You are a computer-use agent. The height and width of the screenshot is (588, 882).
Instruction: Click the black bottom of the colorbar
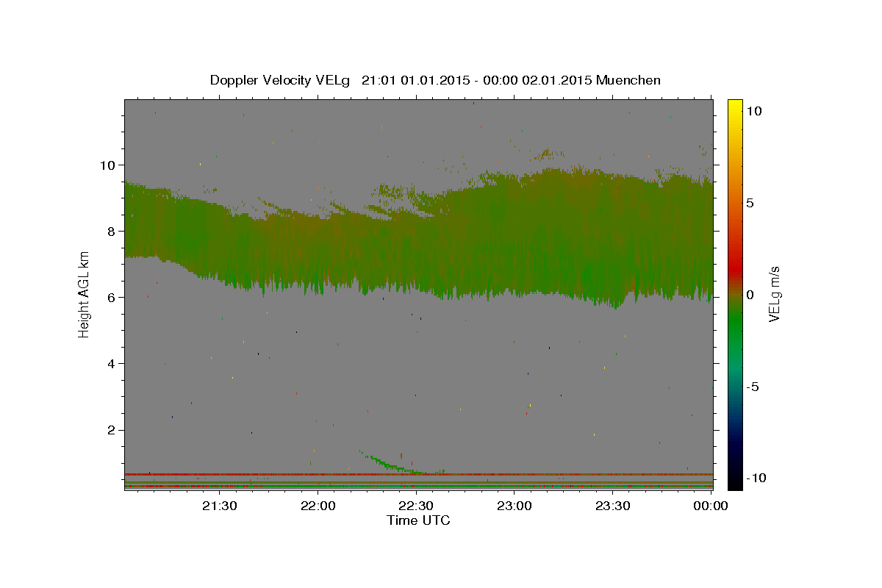735,478
